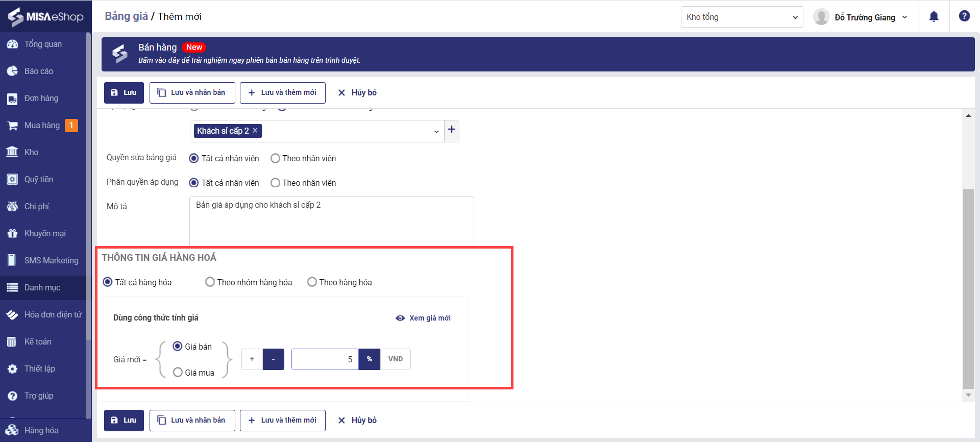
Task: Open the Danh mục menu
Action: [43, 288]
